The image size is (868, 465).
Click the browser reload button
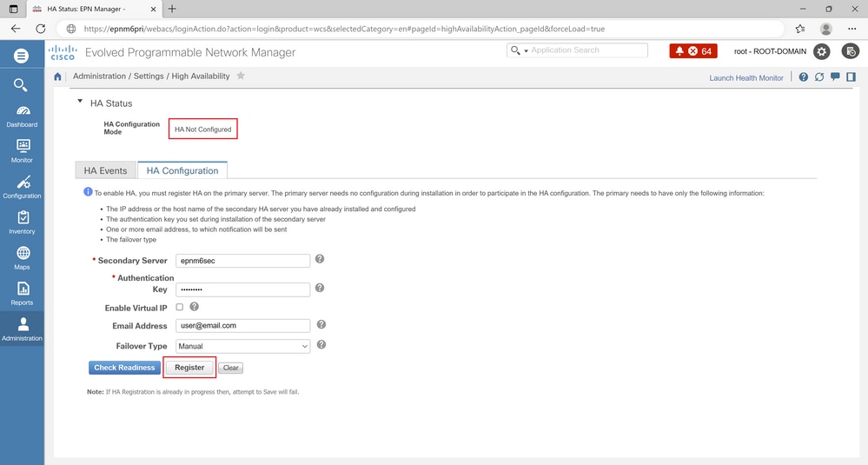[41, 29]
